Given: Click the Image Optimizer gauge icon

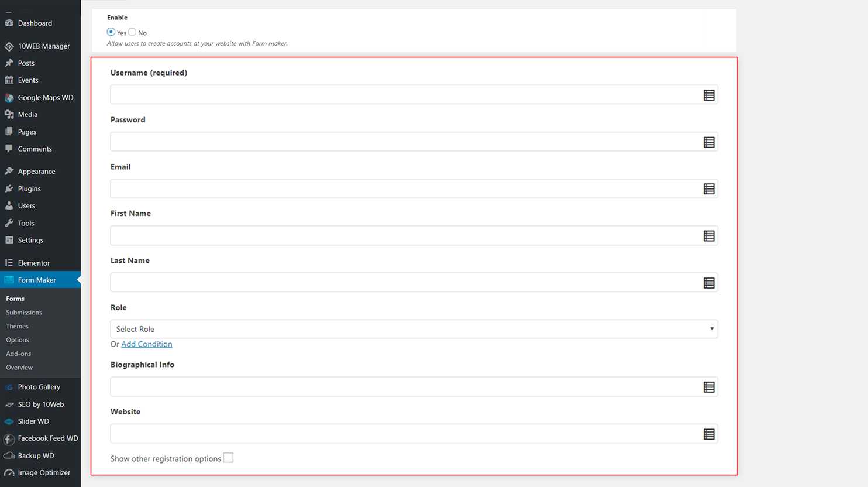Looking at the screenshot, I should coord(9,472).
